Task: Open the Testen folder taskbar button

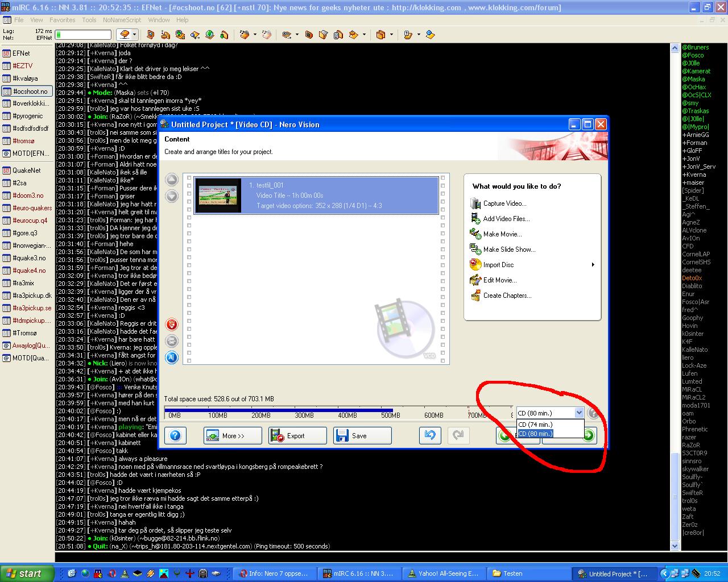Action: tap(529, 573)
